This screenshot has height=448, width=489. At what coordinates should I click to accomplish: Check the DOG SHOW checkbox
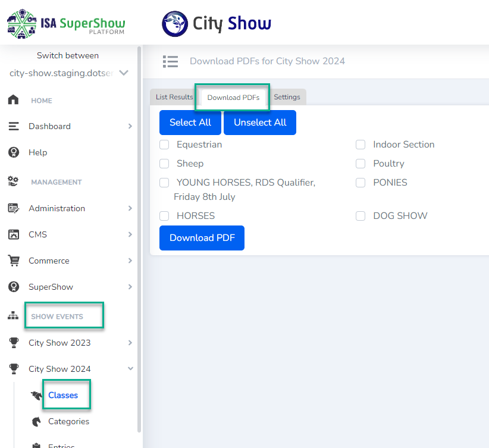(361, 216)
